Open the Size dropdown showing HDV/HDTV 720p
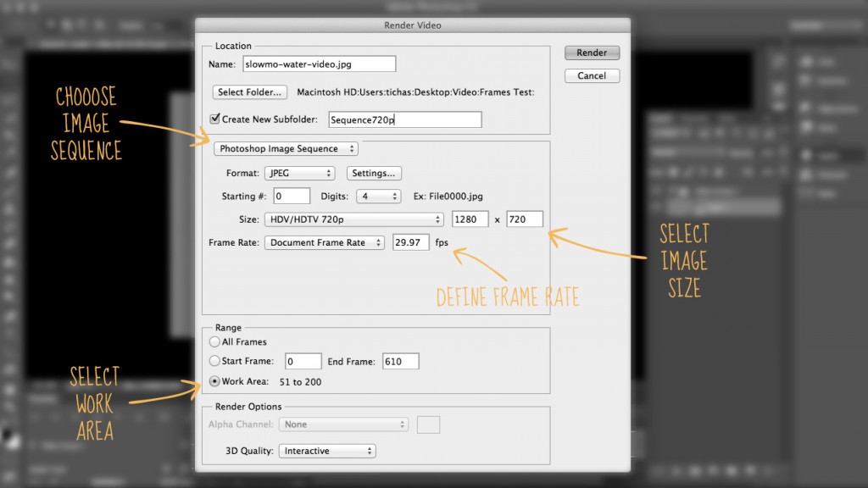The width and height of the screenshot is (868, 488). (x=355, y=219)
